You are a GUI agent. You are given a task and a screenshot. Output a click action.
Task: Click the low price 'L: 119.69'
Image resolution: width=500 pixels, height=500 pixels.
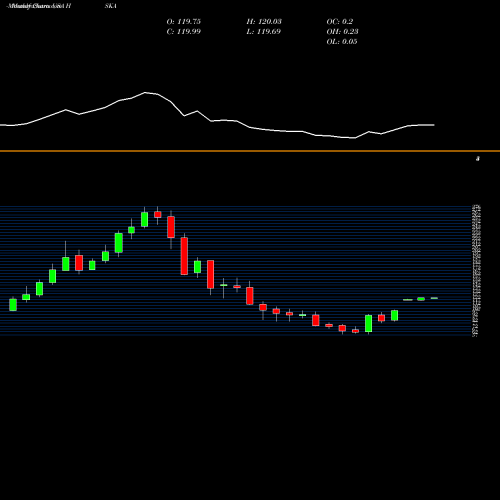(x=263, y=32)
